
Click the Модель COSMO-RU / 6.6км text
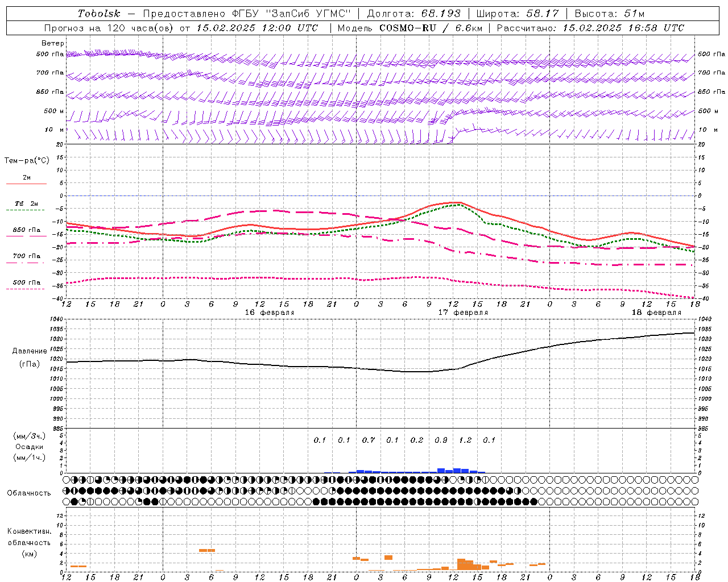(410, 28)
